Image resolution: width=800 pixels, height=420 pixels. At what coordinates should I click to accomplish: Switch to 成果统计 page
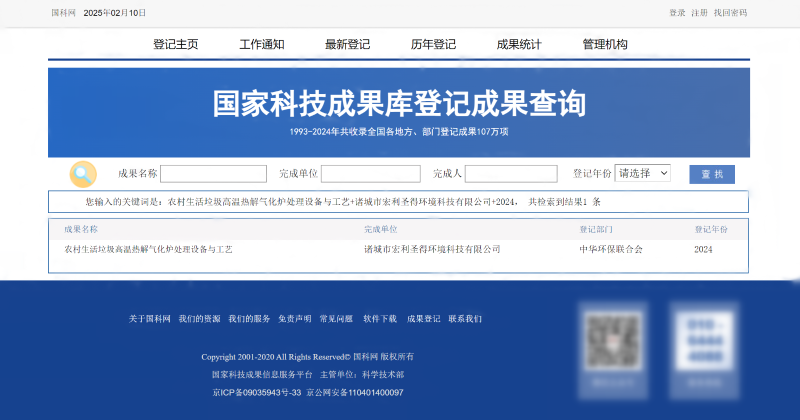click(519, 44)
